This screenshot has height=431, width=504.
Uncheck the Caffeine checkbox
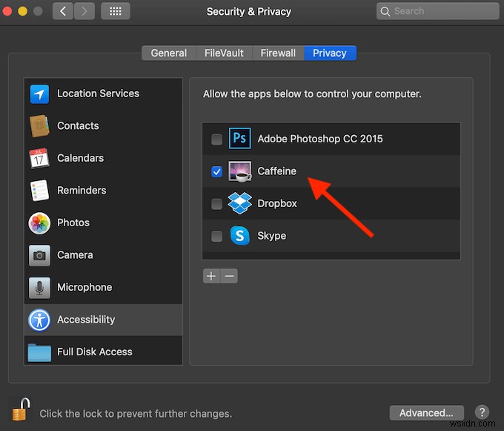pos(216,171)
